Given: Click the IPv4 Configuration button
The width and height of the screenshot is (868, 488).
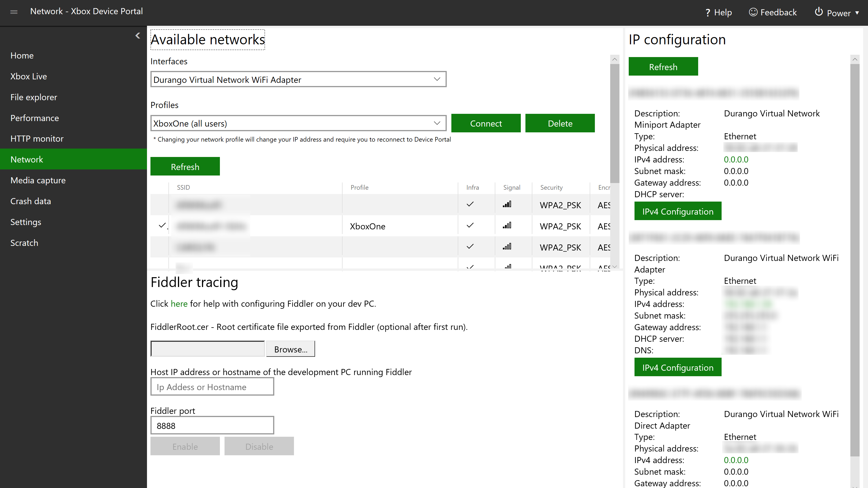Looking at the screenshot, I should pyautogui.click(x=677, y=211).
